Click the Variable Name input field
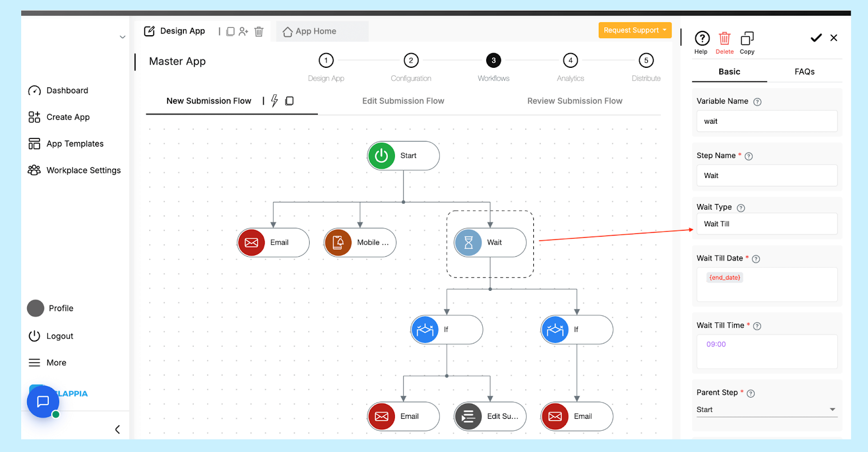Viewport: 868px width, 452px height. (x=767, y=121)
